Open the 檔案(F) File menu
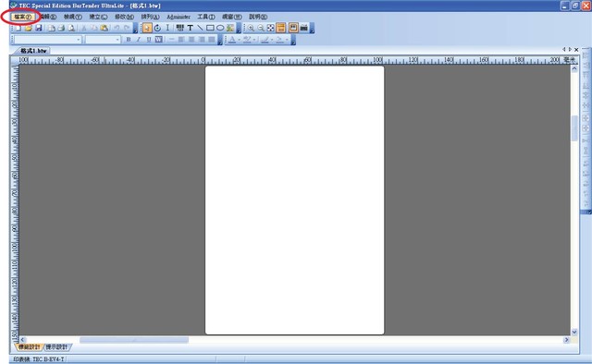The width and height of the screenshot is (592, 364). pos(22,17)
